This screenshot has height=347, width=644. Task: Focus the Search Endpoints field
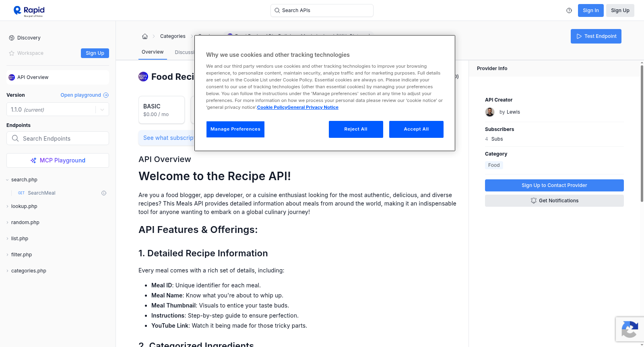click(58, 138)
